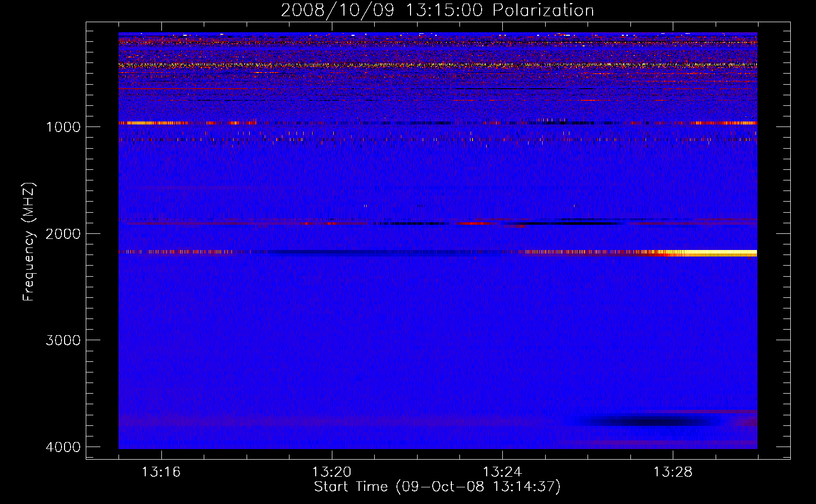Click the 1000 frequency tick label
Image resolution: width=816 pixels, height=504 pixels.
[x=63, y=127]
